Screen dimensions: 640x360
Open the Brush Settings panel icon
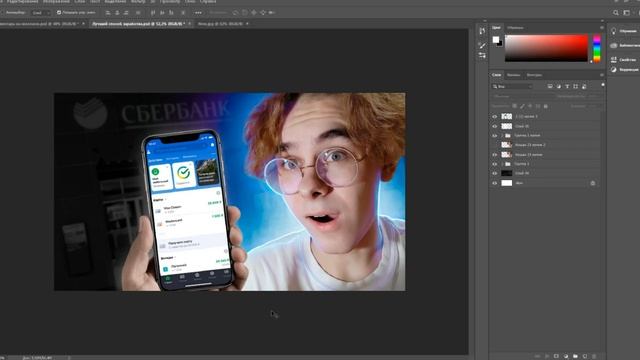(x=482, y=56)
